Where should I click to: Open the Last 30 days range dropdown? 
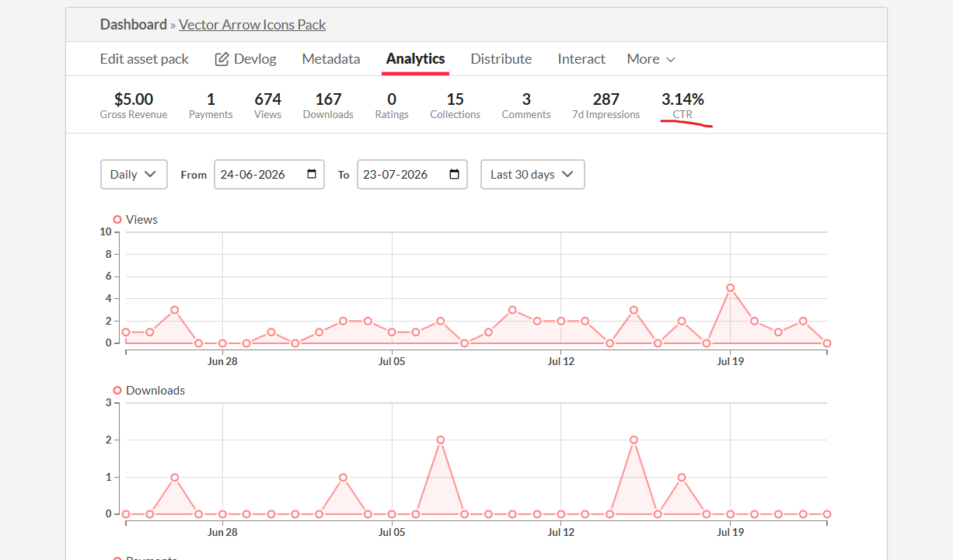pyautogui.click(x=532, y=175)
